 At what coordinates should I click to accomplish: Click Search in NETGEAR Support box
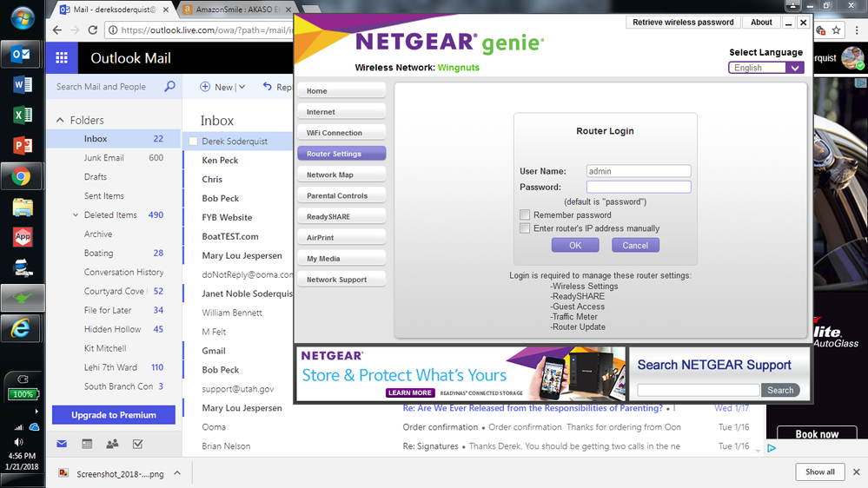pyautogui.click(x=780, y=390)
